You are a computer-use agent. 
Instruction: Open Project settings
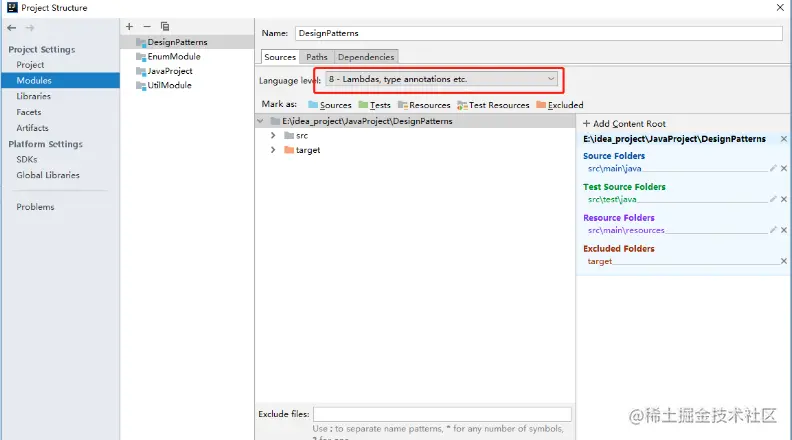tap(30, 65)
